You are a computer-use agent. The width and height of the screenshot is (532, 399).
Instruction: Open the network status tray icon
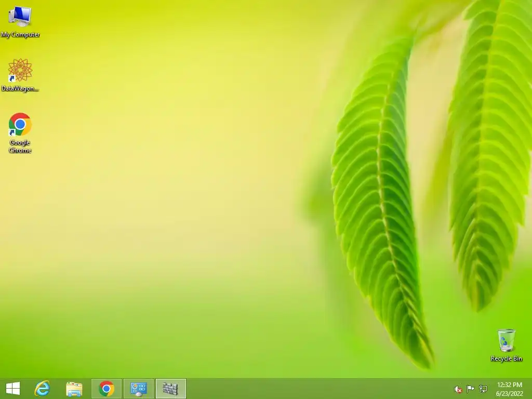pos(483,389)
